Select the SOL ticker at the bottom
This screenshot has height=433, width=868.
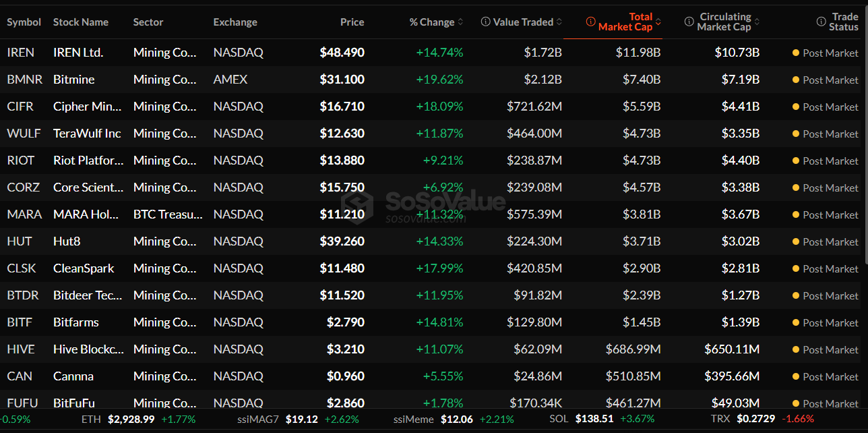[x=559, y=419]
